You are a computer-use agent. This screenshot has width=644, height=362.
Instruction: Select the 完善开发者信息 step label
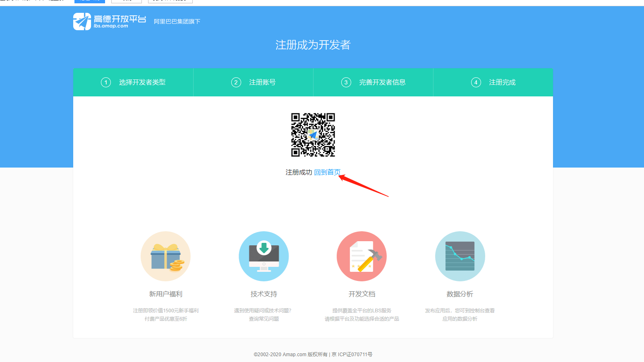click(x=382, y=82)
